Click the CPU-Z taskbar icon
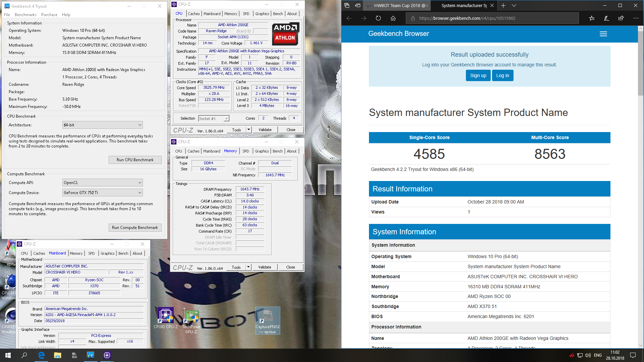 (107, 355)
